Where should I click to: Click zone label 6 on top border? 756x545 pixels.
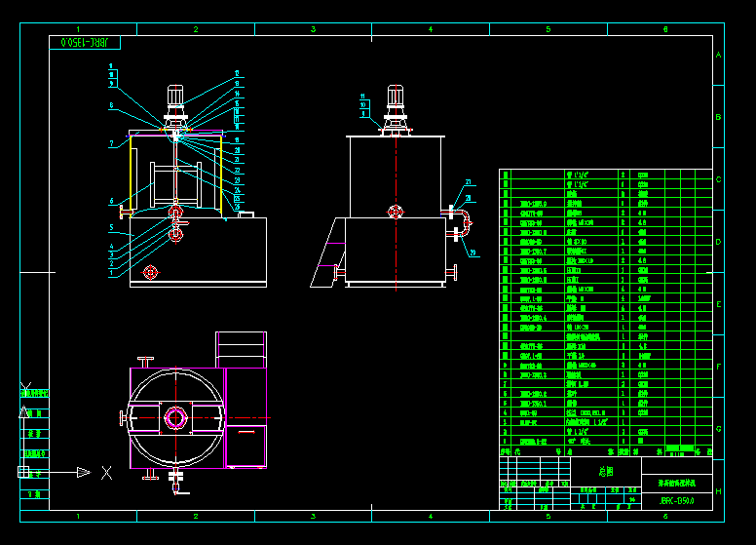click(x=665, y=29)
